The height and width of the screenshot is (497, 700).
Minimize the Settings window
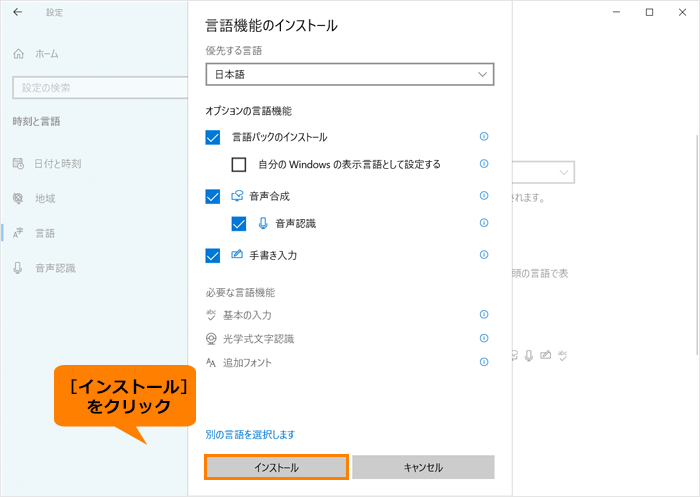coord(617,12)
